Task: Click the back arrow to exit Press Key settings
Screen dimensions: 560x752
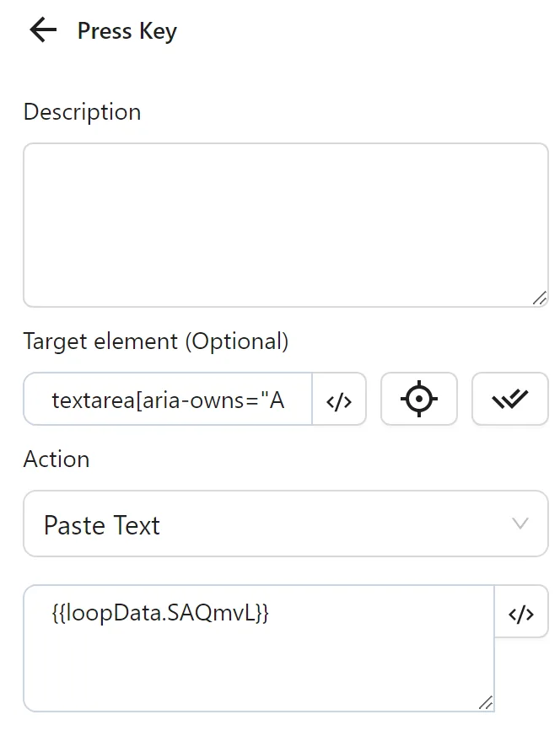Action: (x=40, y=30)
